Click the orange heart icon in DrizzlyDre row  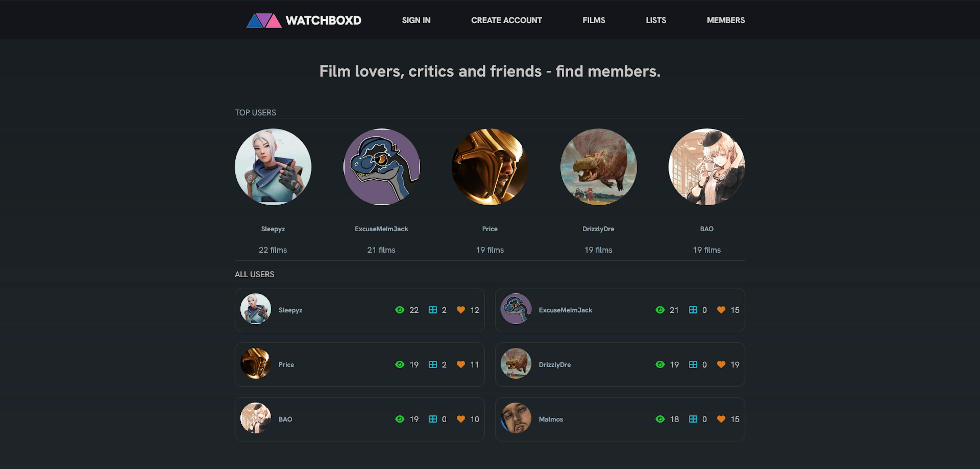click(721, 364)
